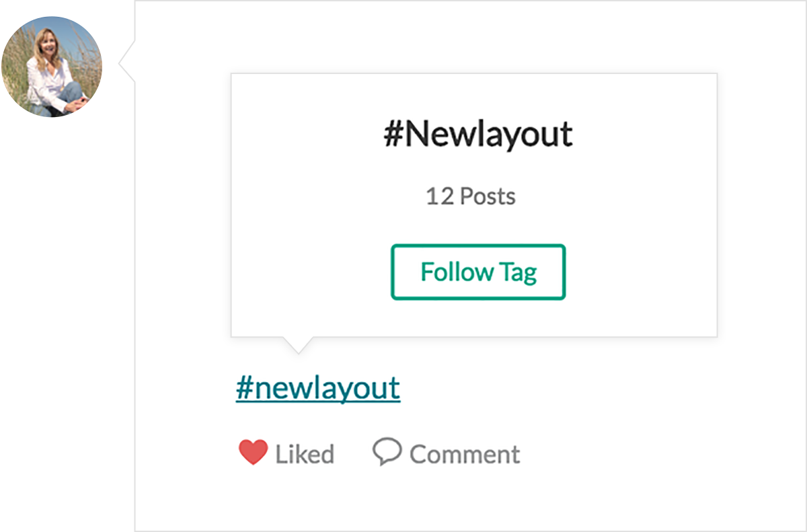Click the "Comment" text label
This screenshot has width=807, height=532.
pyautogui.click(x=465, y=455)
